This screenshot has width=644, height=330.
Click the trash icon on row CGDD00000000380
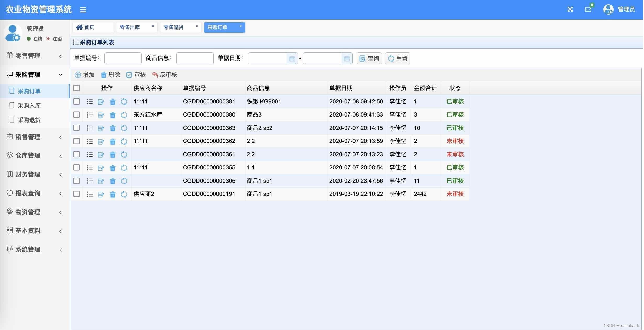pyautogui.click(x=113, y=115)
